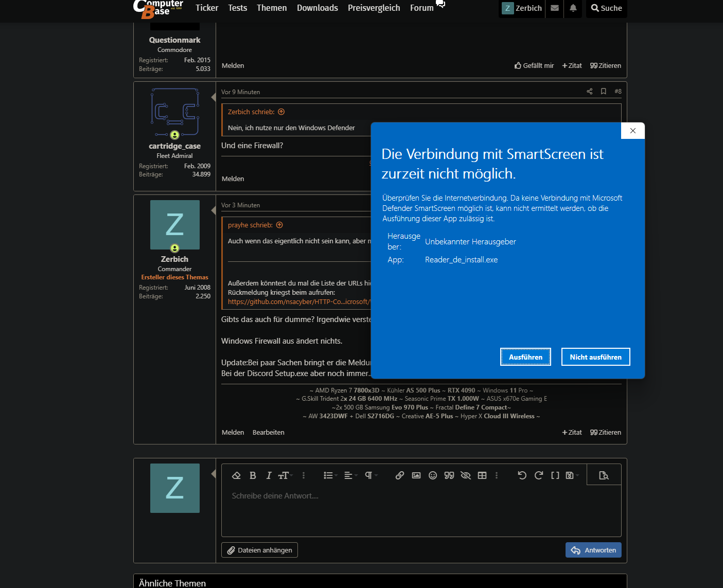Jump to quoted post via Zerbich schrieb arrow
Screen dimensions: 723x588
pyautogui.click(x=281, y=112)
